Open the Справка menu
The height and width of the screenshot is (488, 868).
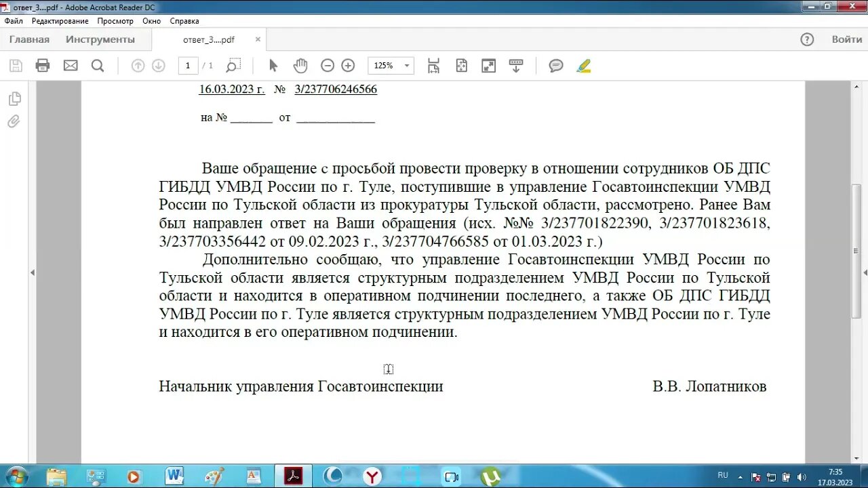pyautogui.click(x=184, y=21)
